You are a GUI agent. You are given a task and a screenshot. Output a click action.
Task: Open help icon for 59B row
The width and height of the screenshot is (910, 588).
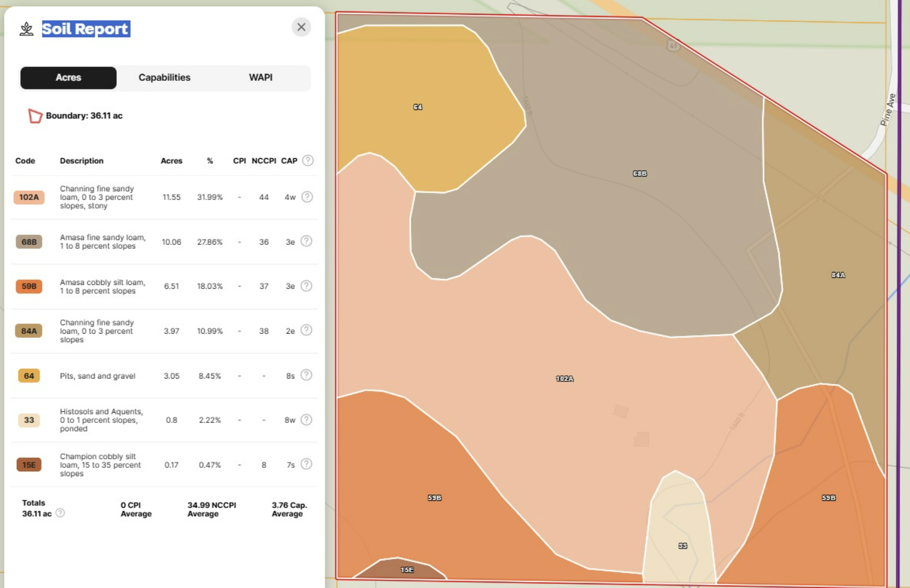click(x=306, y=286)
